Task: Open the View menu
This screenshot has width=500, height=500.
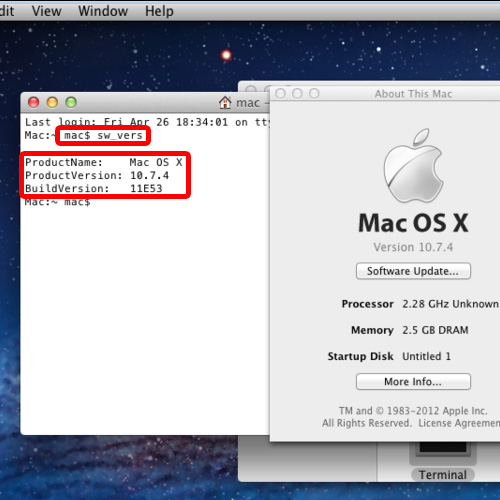Action: 46,11
